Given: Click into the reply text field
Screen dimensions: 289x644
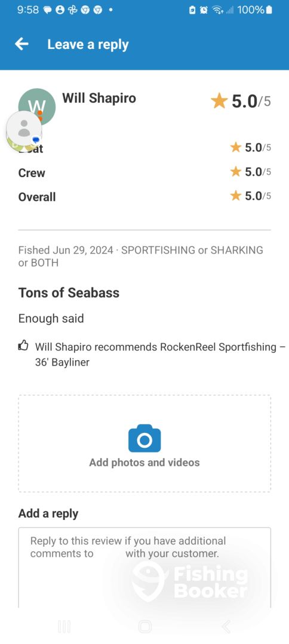Looking at the screenshot, I should pos(144,568).
